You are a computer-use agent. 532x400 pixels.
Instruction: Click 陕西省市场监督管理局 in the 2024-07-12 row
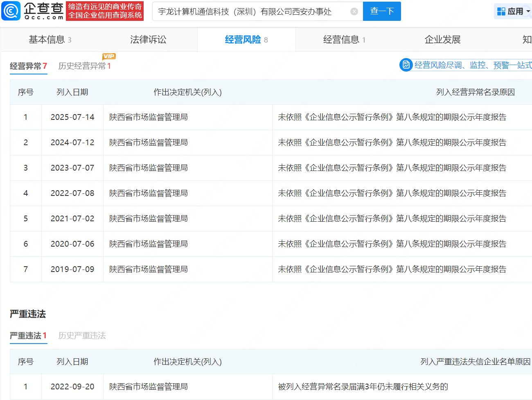pos(149,143)
